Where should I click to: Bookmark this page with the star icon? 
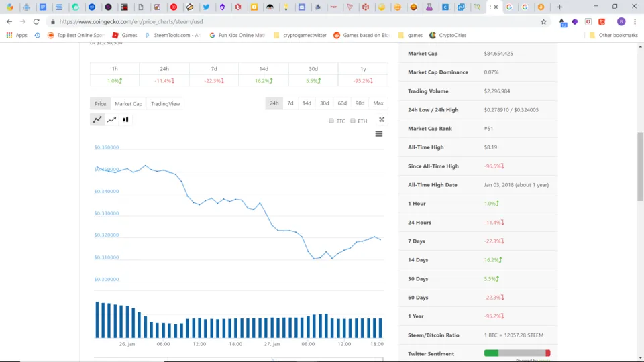(543, 21)
